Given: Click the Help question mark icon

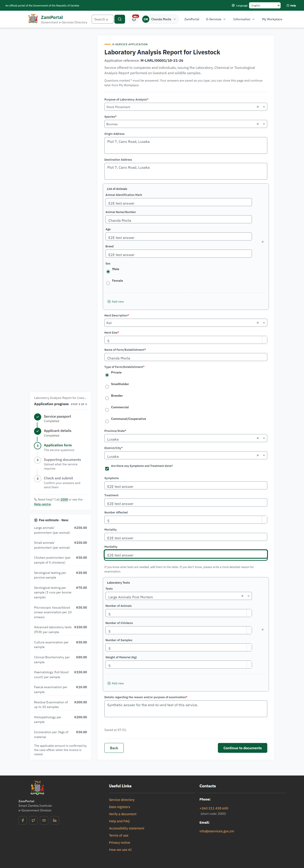Looking at the screenshot, I should coord(288,5).
